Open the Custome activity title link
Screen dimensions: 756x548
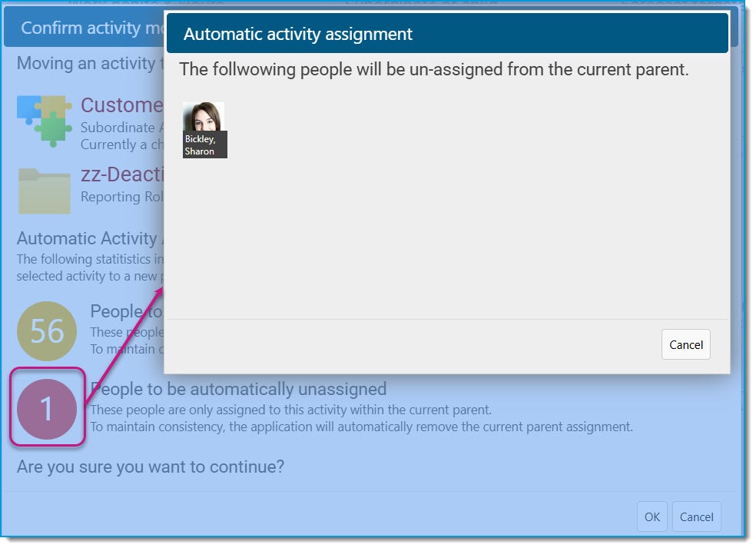pyautogui.click(x=122, y=105)
